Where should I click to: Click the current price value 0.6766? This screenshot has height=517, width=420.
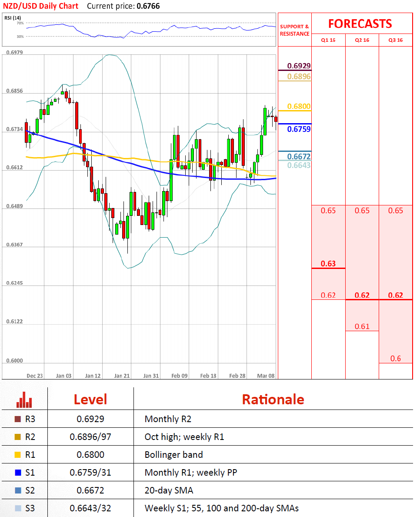[148, 6]
